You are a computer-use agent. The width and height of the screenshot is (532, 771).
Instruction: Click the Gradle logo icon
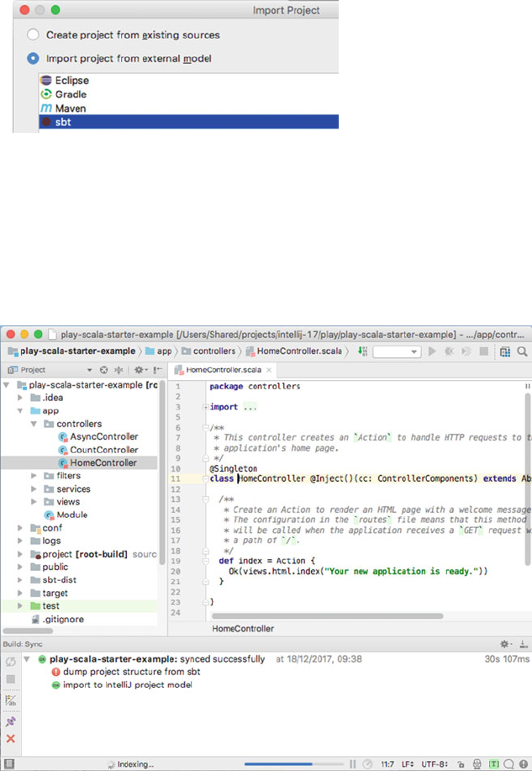pos(46,94)
